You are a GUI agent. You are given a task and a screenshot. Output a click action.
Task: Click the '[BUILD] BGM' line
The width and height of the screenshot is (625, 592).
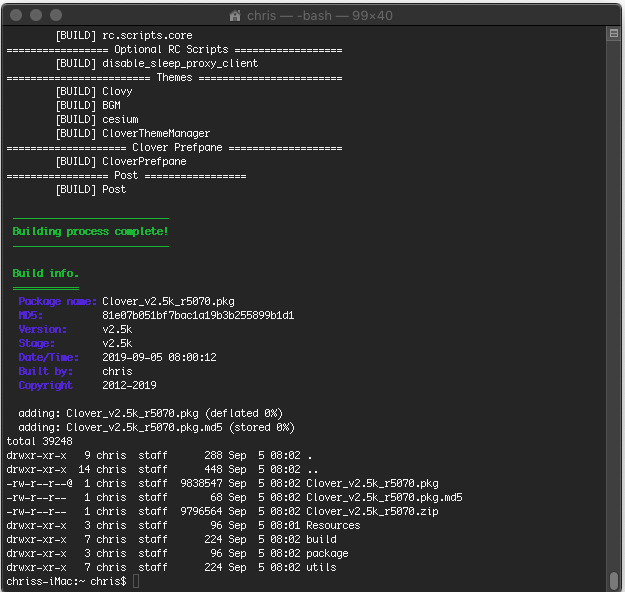click(x=88, y=105)
